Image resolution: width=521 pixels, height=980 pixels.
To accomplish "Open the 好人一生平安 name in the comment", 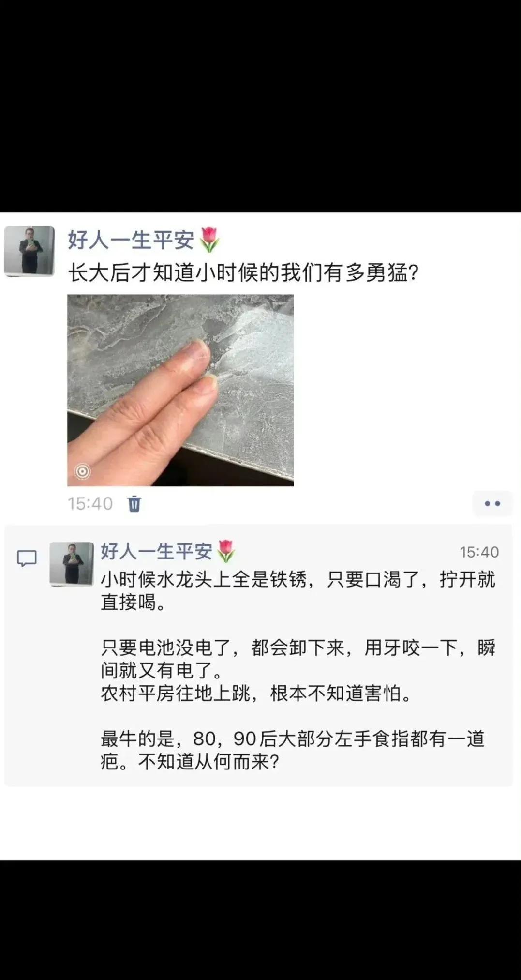I will click(157, 551).
